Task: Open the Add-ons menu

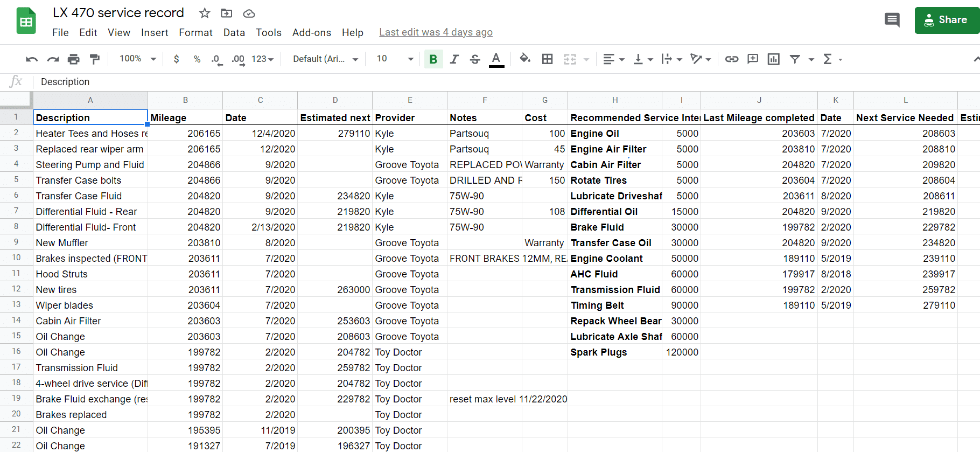Action: (312, 32)
